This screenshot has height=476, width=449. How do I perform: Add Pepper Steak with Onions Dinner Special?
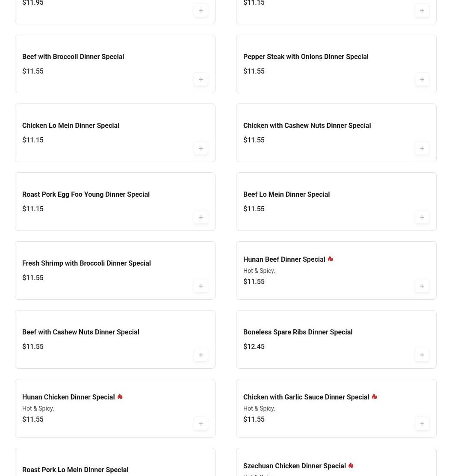point(422,80)
